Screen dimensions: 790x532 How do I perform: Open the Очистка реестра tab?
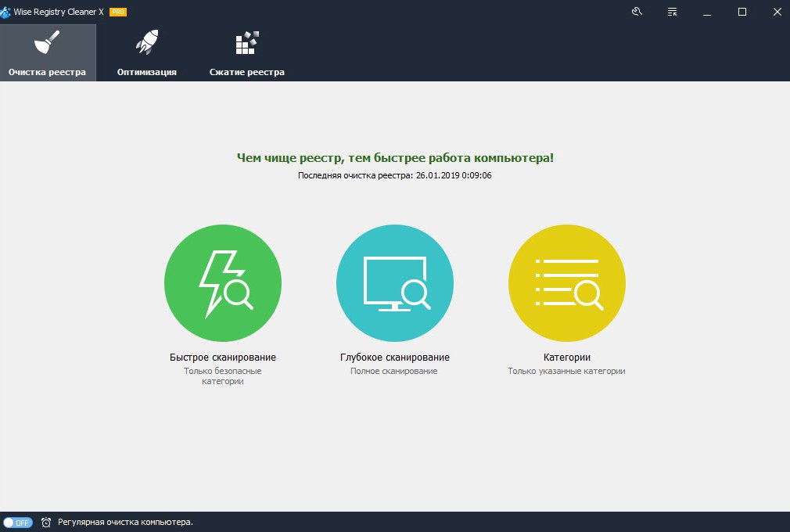tap(48, 53)
